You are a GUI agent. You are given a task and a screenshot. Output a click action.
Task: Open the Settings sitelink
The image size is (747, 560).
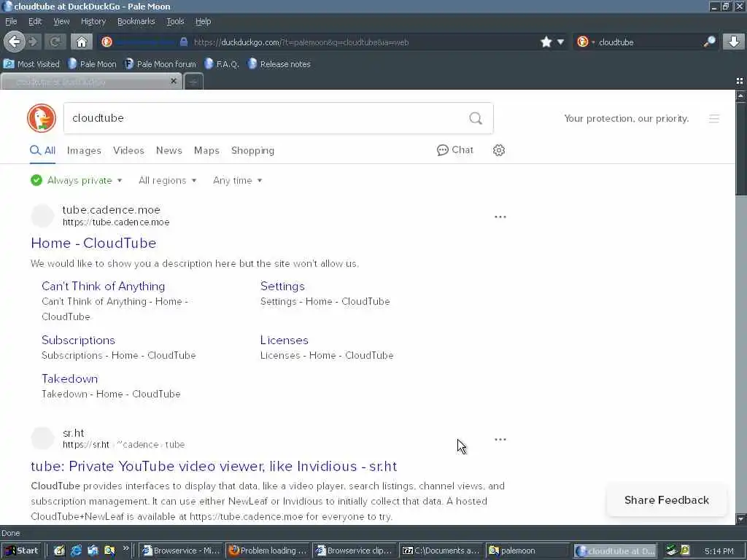282,286
